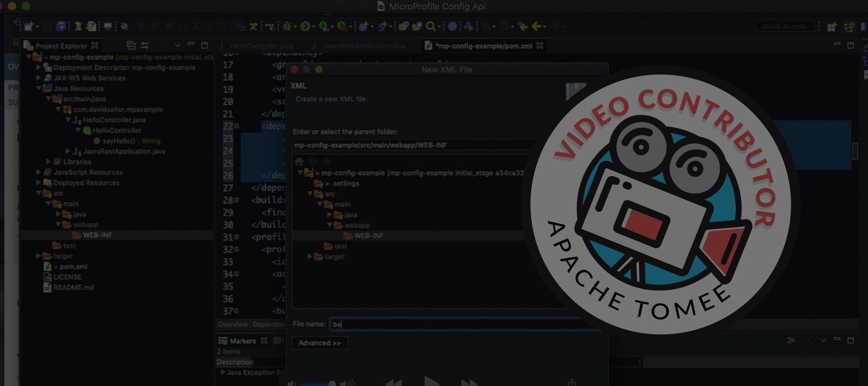Expand JavaScript Resources in Project Explorer
Viewport: 868px width, 386px height.
pos(39,172)
